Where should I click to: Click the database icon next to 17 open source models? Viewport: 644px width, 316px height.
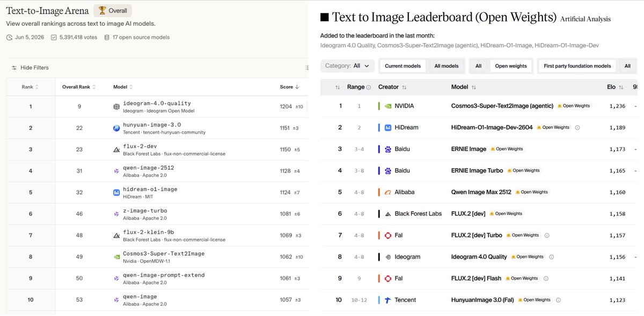click(x=107, y=38)
